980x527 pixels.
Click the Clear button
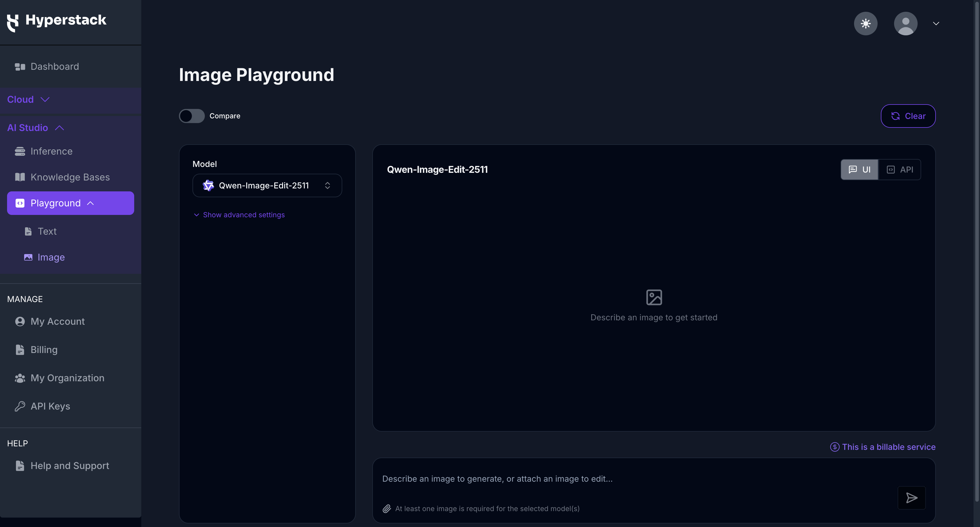coord(908,116)
